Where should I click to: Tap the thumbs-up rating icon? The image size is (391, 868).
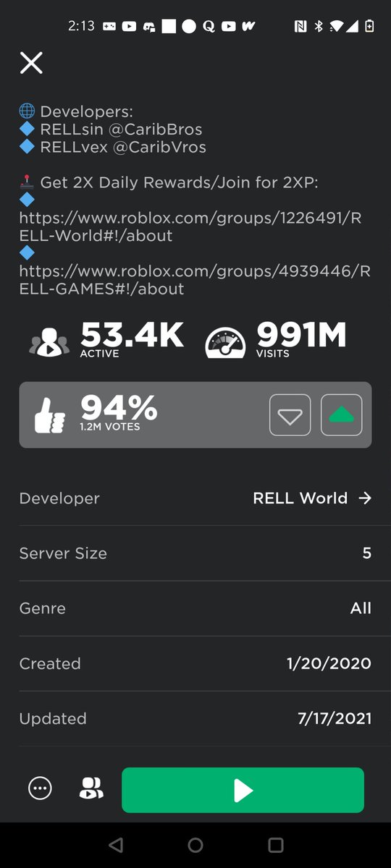(50, 415)
